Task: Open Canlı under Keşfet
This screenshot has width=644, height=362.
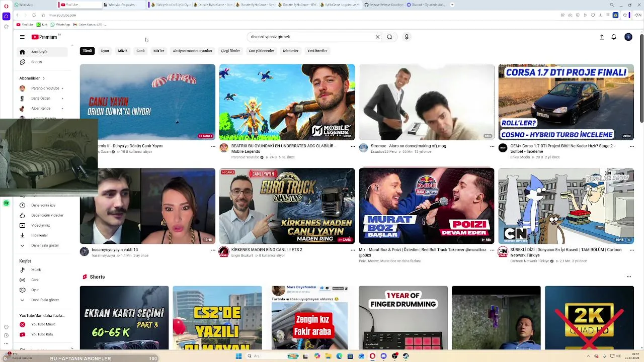Action: 43,280
